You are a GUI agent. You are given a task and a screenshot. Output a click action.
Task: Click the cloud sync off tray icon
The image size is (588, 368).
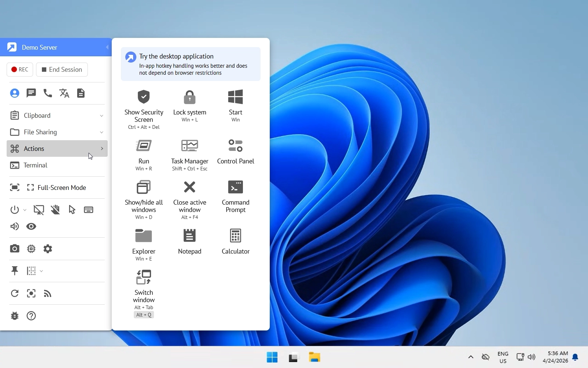[x=485, y=357]
